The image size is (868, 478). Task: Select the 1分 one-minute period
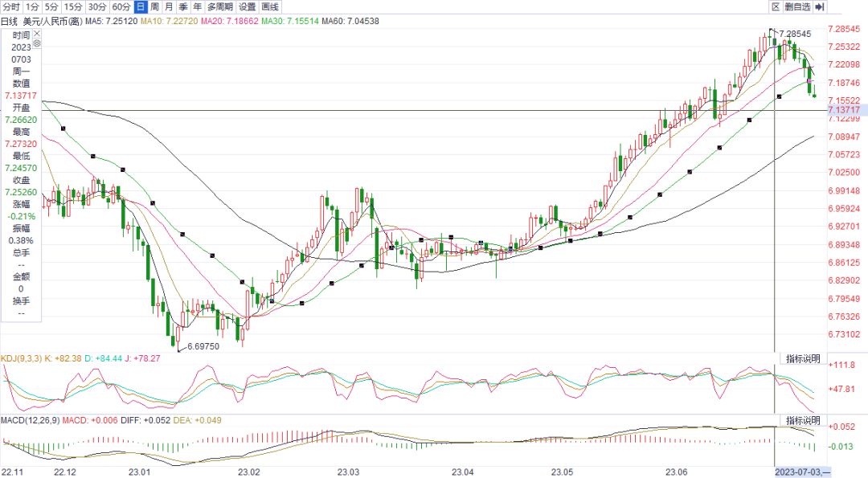(32, 6)
